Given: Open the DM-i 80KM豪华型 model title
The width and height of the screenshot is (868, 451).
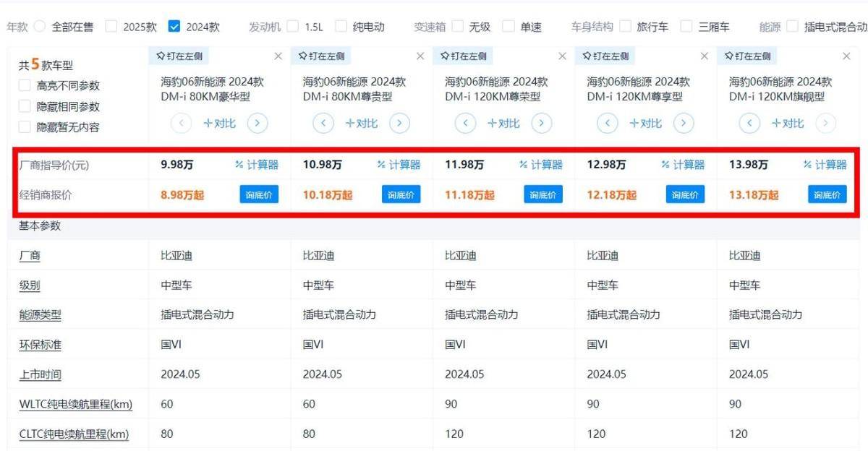Looking at the screenshot, I should (x=212, y=89).
